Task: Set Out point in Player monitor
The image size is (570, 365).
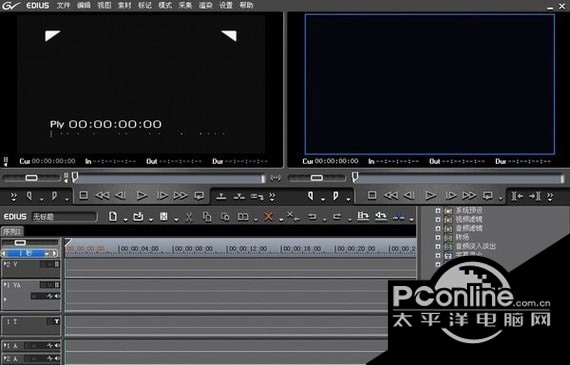Action: click(54, 196)
